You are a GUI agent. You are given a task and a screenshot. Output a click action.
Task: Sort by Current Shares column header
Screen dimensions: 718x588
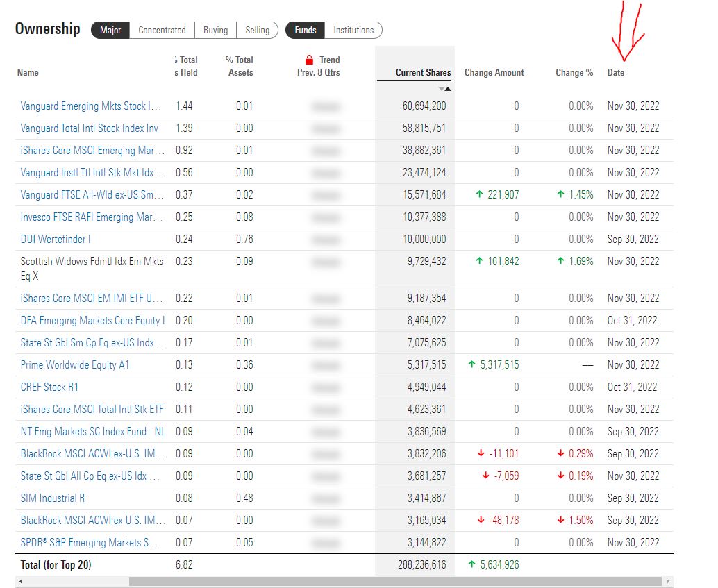423,72
